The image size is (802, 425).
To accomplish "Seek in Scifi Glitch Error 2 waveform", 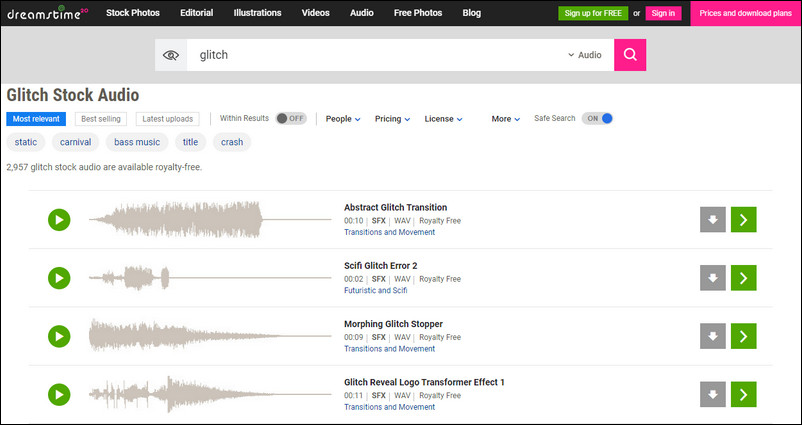I will [x=210, y=278].
